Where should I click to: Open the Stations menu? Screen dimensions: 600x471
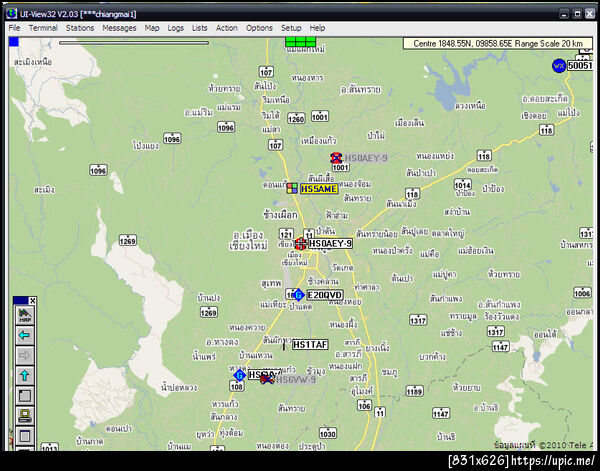[80, 28]
